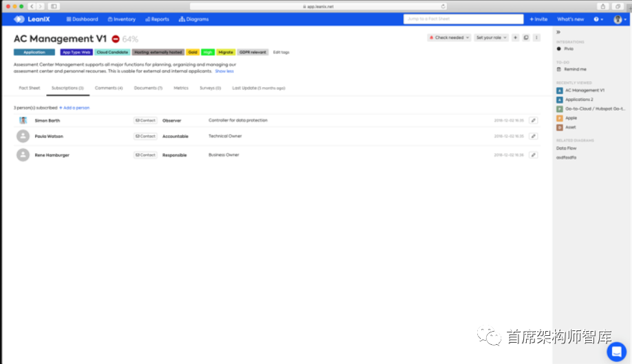632x364 pixels.
Task: Click the Migrate tag
Action: 226,52
